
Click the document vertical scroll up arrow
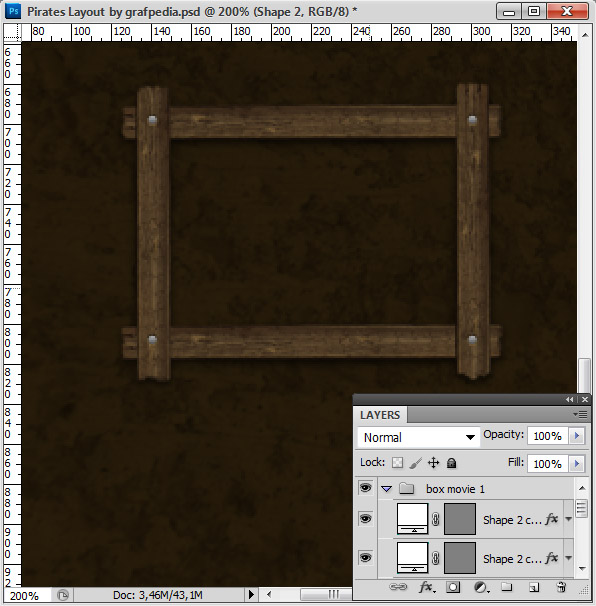(x=585, y=35)
